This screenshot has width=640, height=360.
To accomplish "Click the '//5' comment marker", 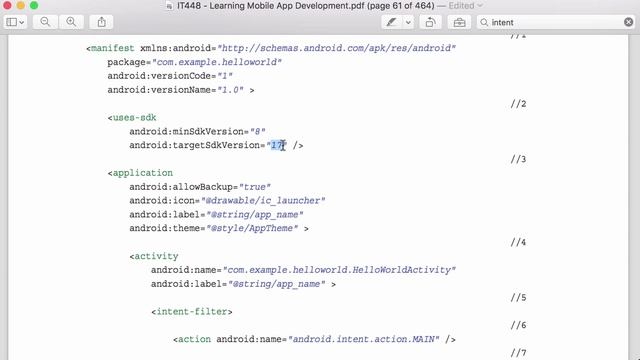I will pyautogui.click(x=518, y=298).
